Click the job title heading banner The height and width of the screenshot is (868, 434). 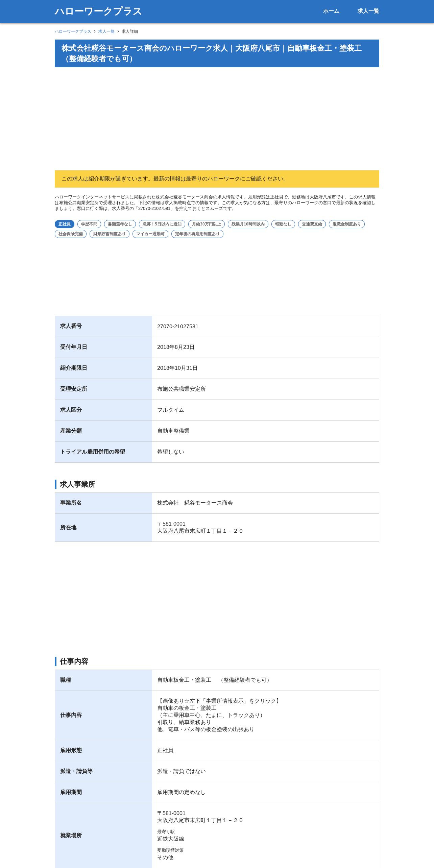pos(217,53)
